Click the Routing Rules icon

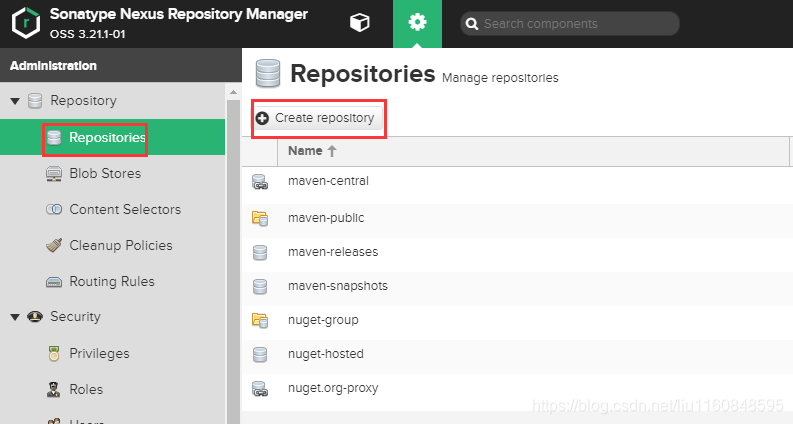coord(54,282)
